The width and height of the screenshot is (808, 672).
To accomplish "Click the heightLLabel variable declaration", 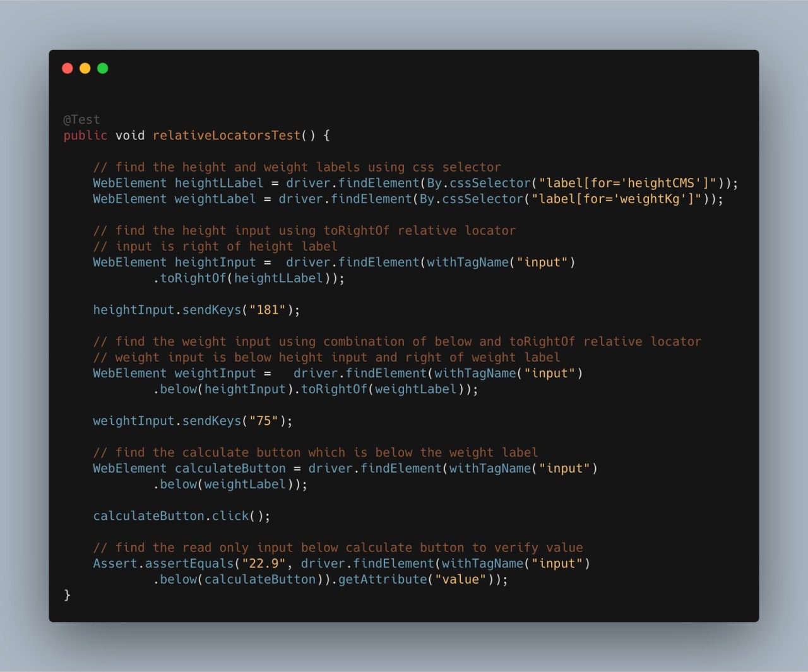I will coord(219,183).
